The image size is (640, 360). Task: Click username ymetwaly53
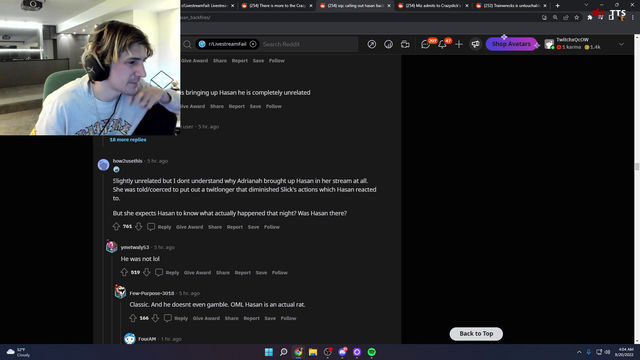pos(135,247)
